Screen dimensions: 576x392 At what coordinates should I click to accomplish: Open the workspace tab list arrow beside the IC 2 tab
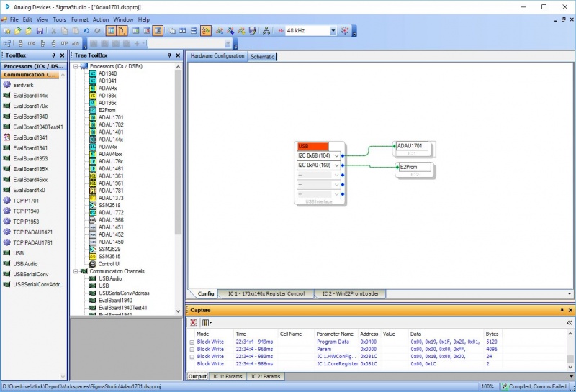[x=570, y=293]
